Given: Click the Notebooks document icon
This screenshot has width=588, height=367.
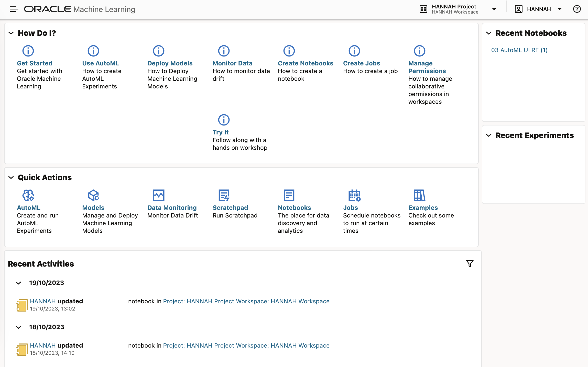Looking at the screenshot, I should pos(289,195).
